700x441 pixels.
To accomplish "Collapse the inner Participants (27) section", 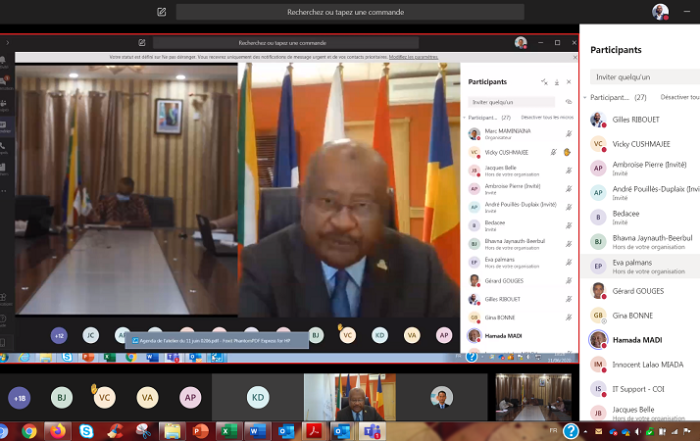I will coord(466,117).
